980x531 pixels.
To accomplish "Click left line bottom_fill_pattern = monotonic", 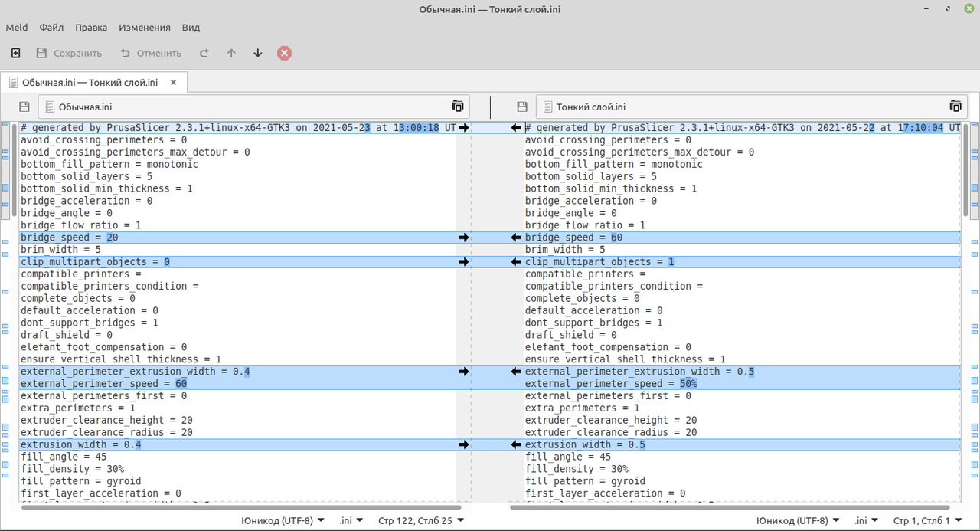I will 109,165.
